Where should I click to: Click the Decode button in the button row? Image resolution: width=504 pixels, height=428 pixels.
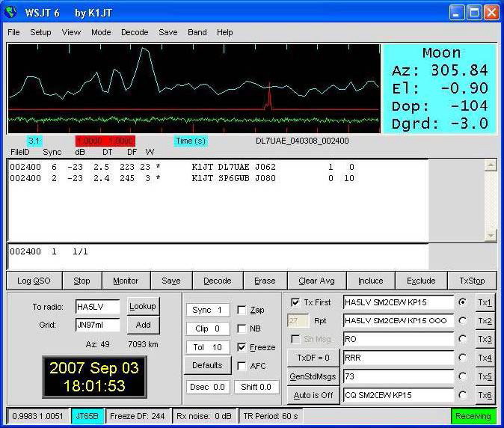pyautogui.click(x=218, y=281)
